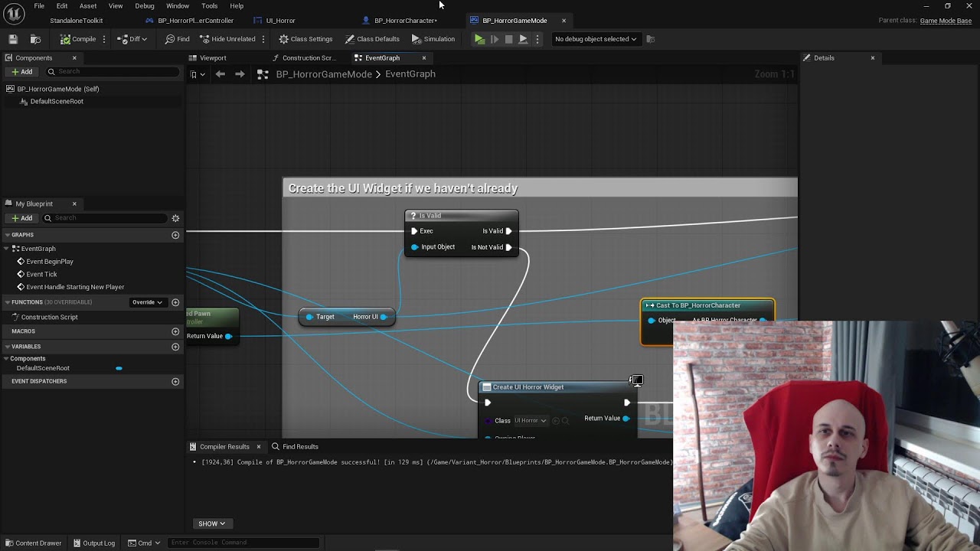The height and width of the screenshot is (551, 980).
Task: Open the Diff dropdown
Action: 133,39
